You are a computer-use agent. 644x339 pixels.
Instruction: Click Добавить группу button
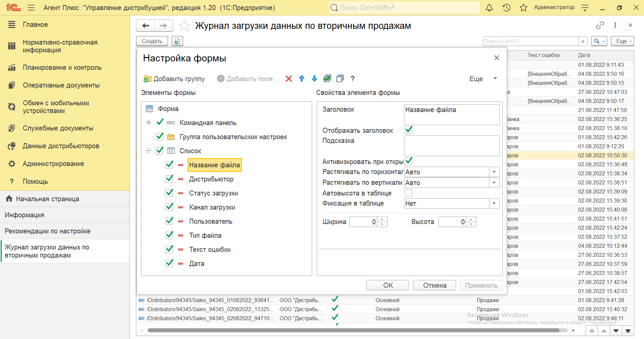[x=174, y=78]
